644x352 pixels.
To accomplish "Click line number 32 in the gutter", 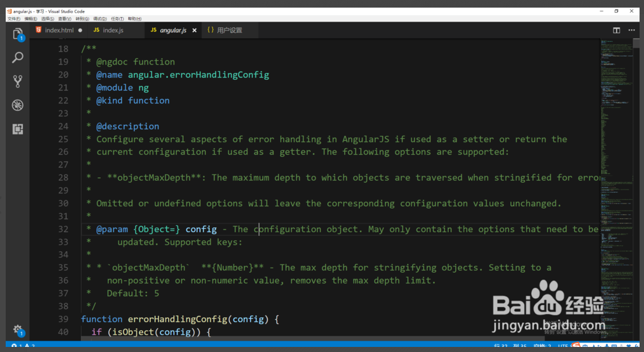I will point(63,229).
